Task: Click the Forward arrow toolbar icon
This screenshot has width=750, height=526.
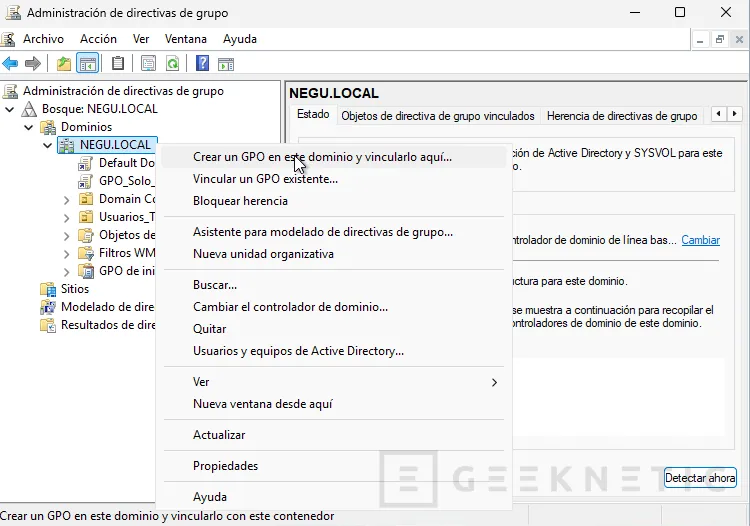Action: click(33, 63)
